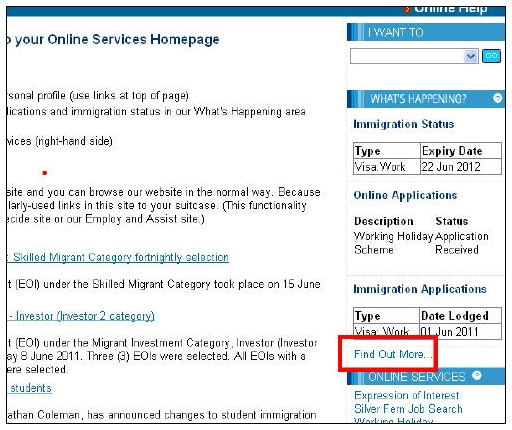Click the Online Help arrow icon

pyautogui.click(x=407, y=10)
